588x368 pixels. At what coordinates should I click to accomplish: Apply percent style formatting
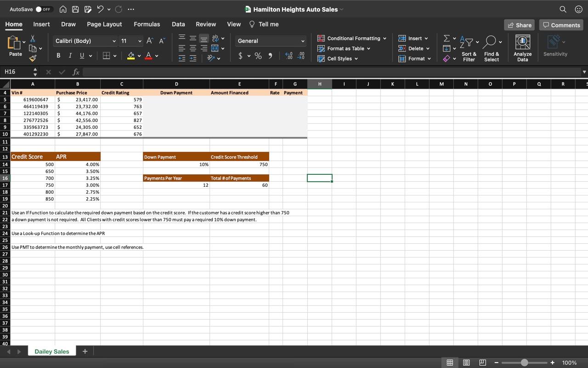point(258,56)
